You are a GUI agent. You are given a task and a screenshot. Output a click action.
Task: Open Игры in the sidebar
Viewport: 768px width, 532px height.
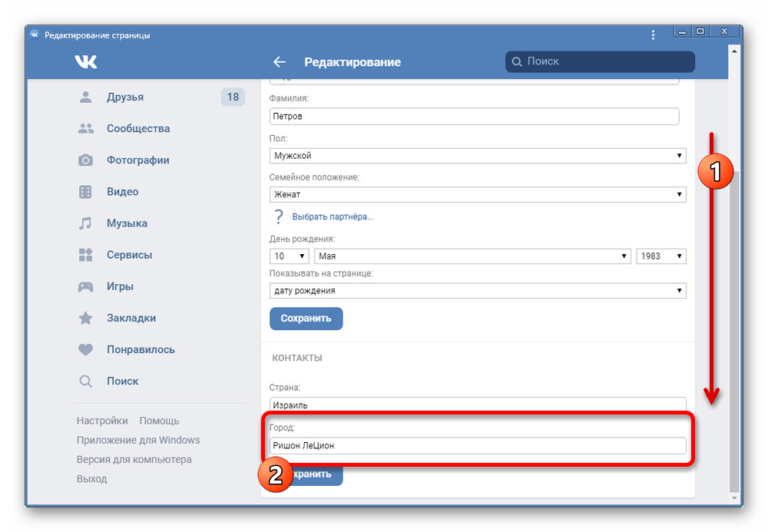[120, 286]
